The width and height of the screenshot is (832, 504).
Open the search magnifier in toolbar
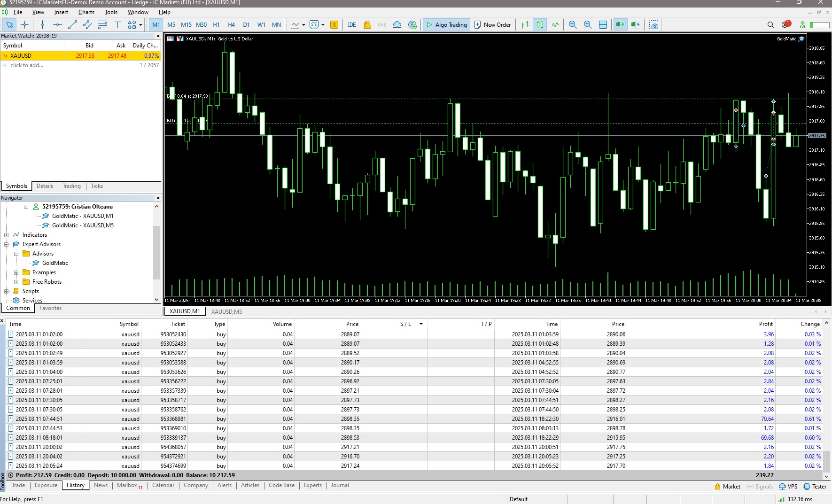(x=770, y=25)
